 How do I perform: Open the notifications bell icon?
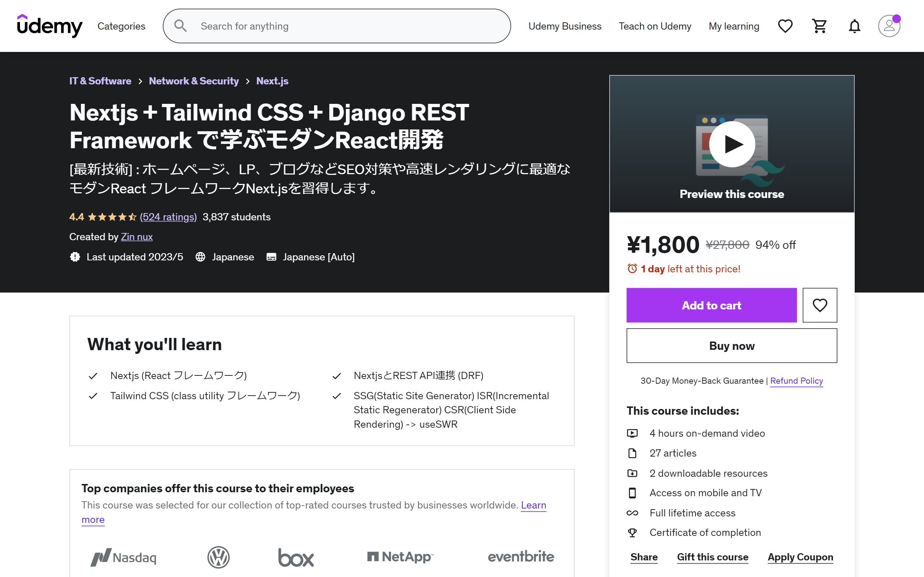[x=854, y=26]
